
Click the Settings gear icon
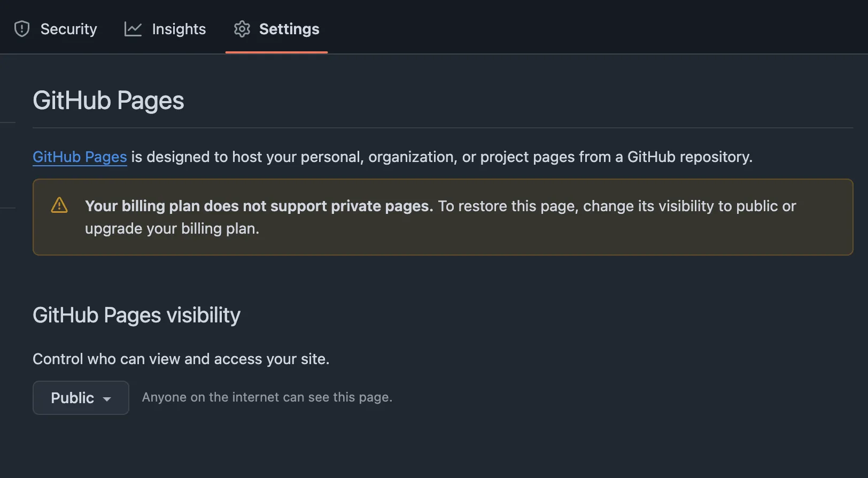click(242, 29)
